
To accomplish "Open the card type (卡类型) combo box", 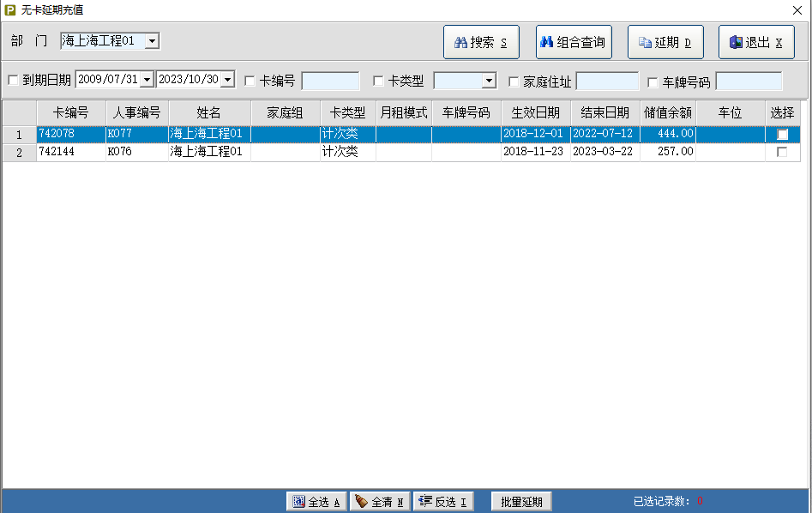I will click(x=489, y=81).
